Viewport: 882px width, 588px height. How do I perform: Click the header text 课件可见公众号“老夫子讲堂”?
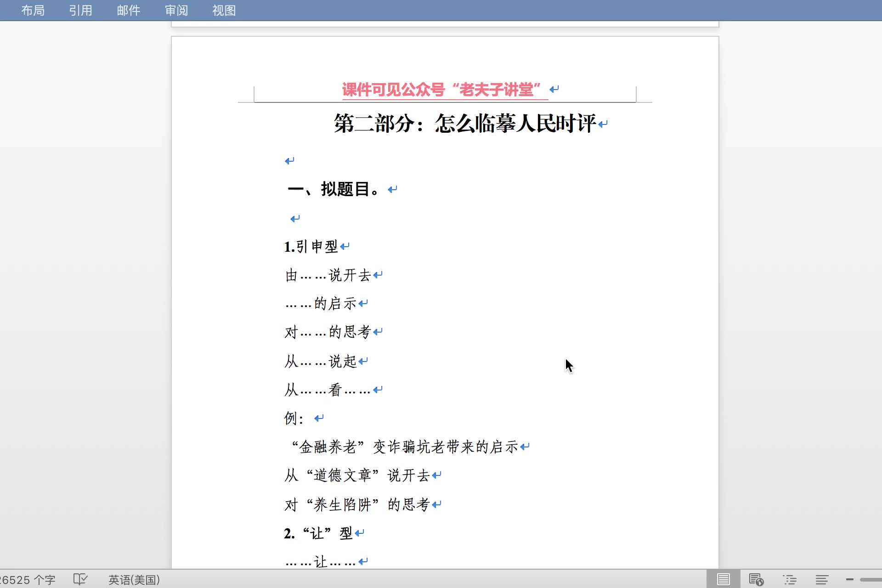pyautogui.click(x=441, y=89)
